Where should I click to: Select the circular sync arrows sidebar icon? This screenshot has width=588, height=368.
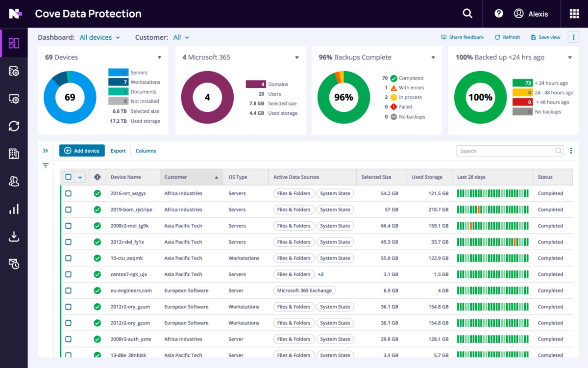coord(14,126)
